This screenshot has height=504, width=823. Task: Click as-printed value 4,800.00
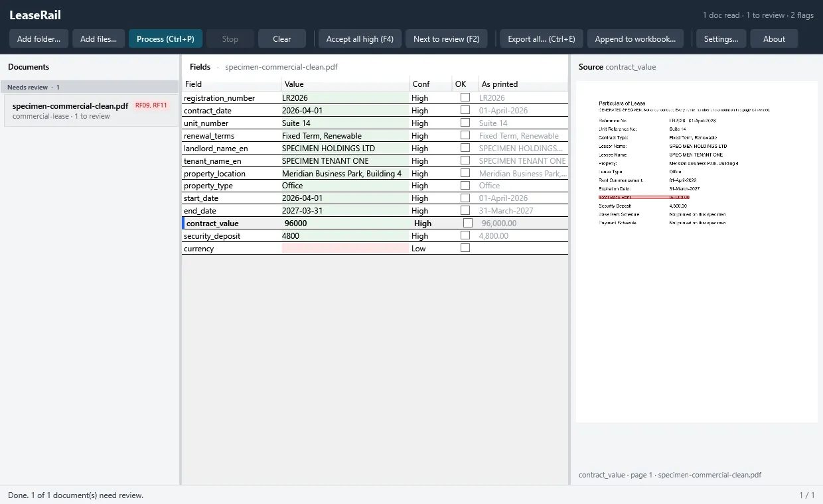coord(494,235)
